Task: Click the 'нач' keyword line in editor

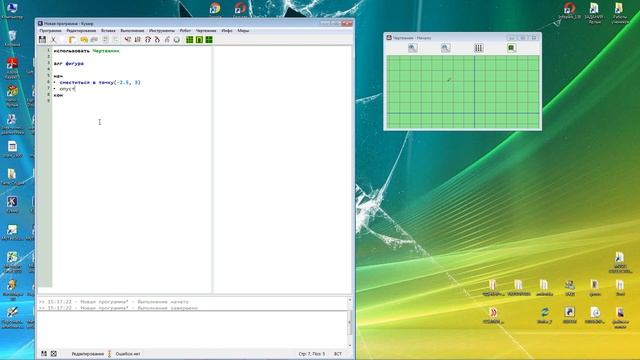Action: coord(58,76)
